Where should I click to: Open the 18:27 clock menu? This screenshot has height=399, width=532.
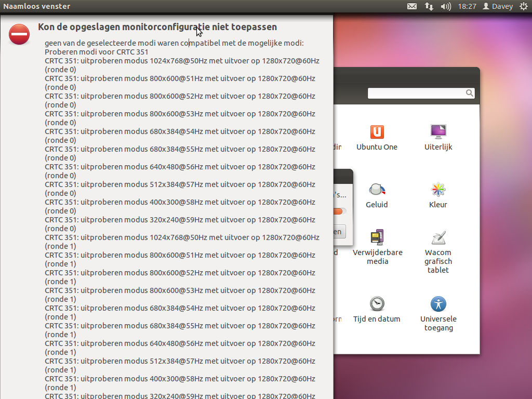click(x=467, y=6)
